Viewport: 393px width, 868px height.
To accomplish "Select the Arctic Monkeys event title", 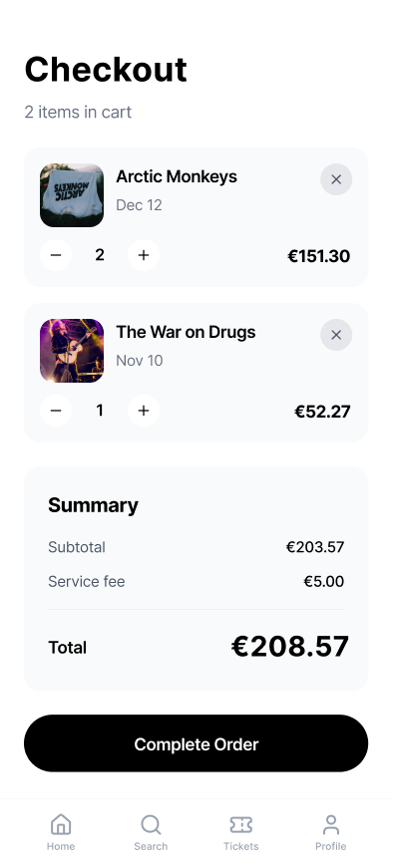I will click(x=177, y=177).
